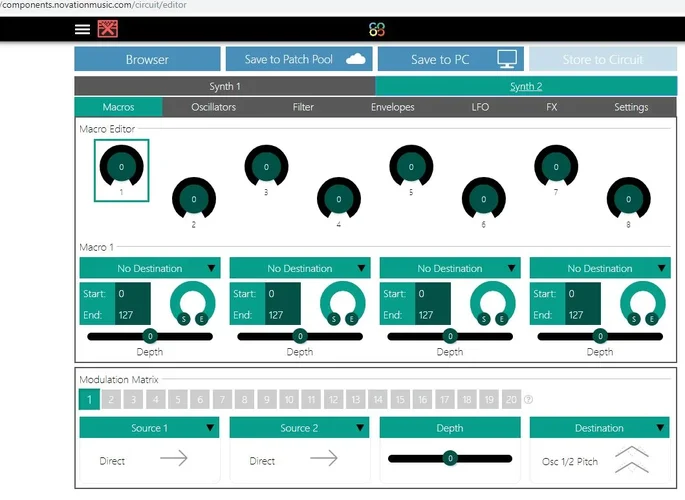Click the browser address bar URL

[93, 5]
